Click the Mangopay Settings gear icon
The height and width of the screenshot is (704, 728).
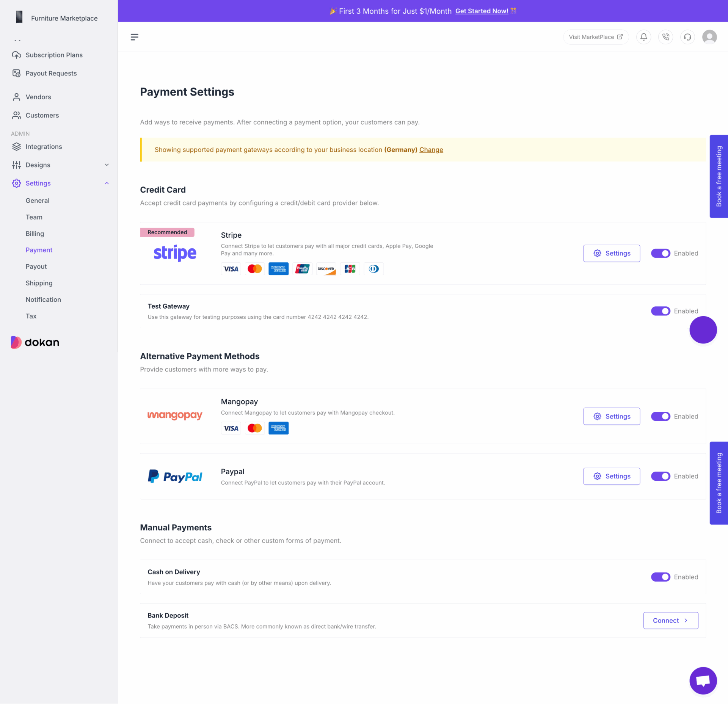click(597, 416)
